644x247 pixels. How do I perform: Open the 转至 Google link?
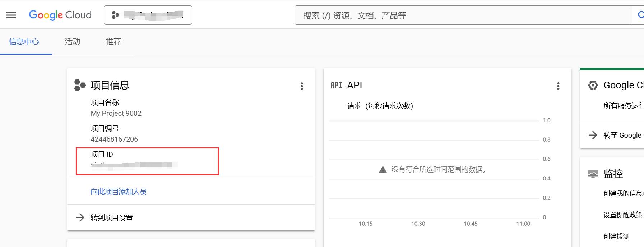(x=624, y=135)
